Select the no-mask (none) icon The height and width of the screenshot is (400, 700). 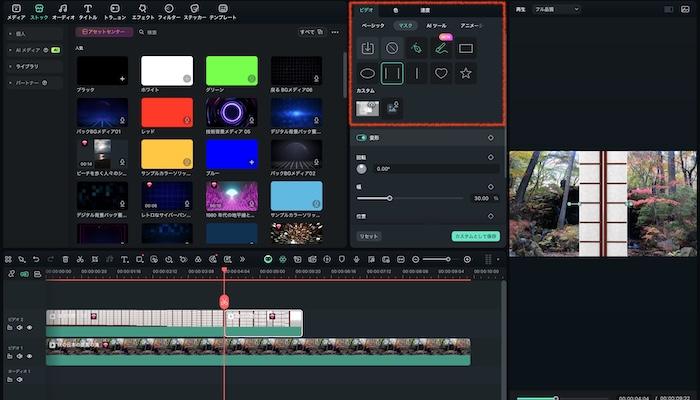(392, 47)
